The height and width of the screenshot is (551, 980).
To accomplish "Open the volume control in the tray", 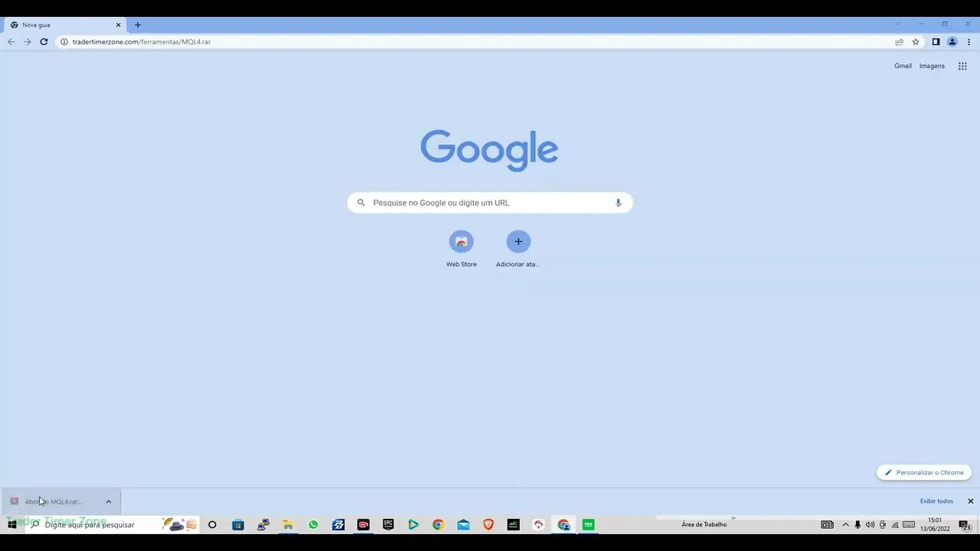I will click(x=870, y=524).
